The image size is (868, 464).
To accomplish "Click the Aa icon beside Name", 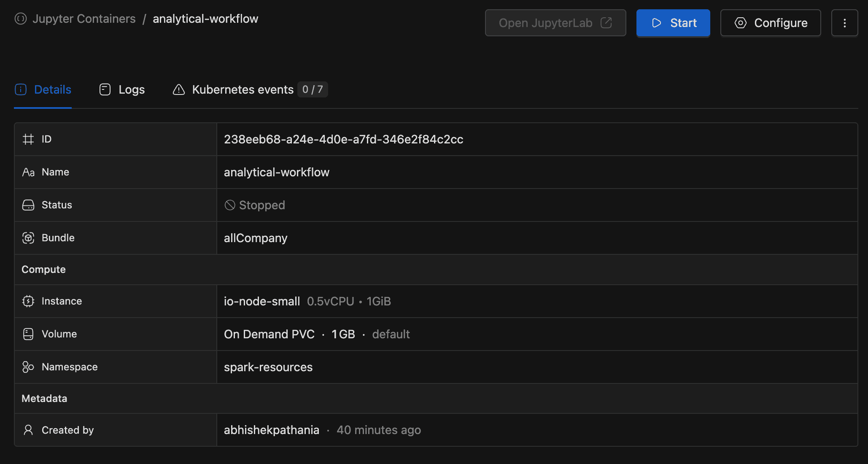I will coord(28,172).
